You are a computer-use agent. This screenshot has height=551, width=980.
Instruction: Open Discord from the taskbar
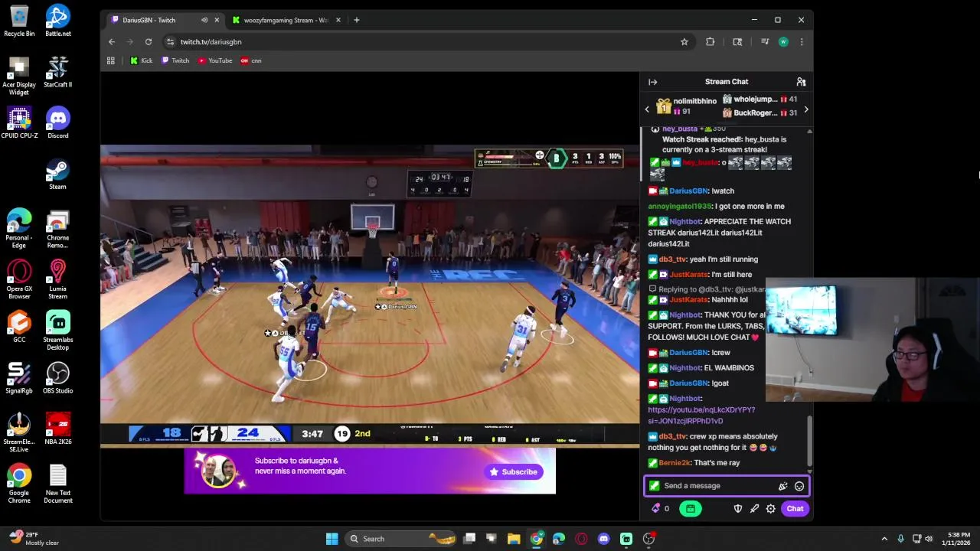(x=604, y=539)
